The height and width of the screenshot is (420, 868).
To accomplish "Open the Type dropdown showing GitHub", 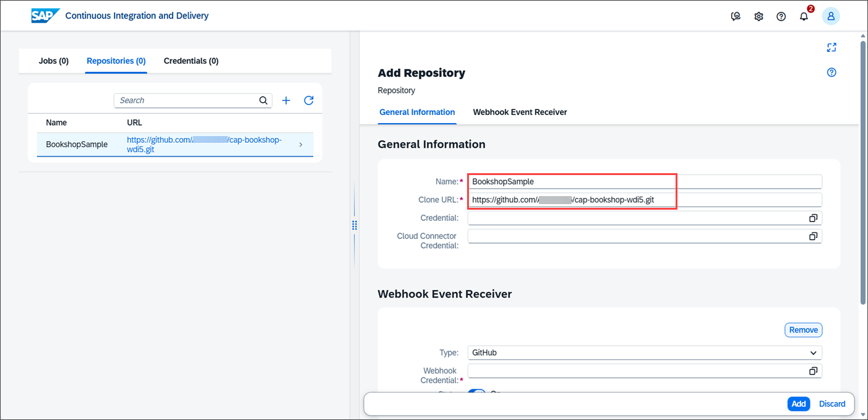I will click(x=645, y=353).
